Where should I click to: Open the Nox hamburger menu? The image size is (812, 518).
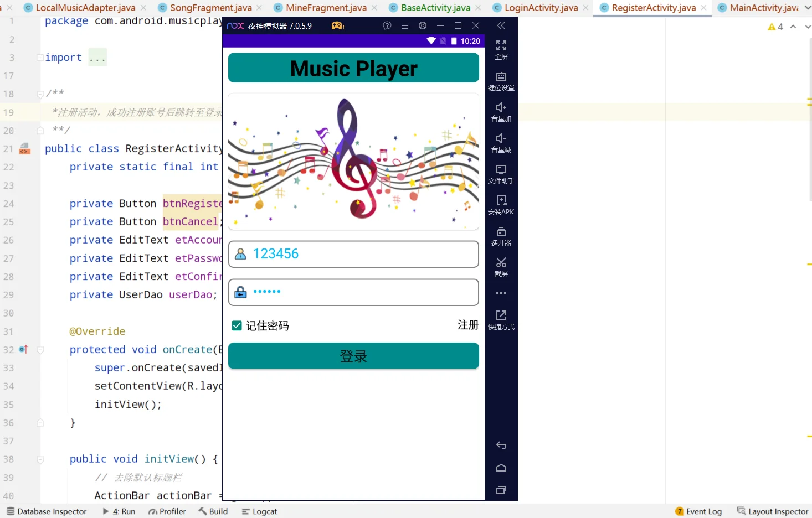(x=405, y=25)
